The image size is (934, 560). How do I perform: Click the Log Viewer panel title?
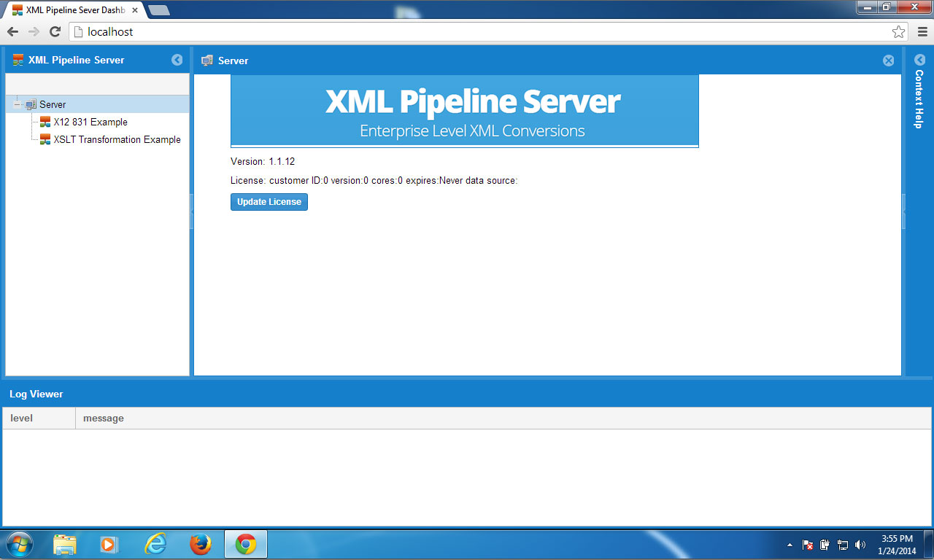[36, 394]
